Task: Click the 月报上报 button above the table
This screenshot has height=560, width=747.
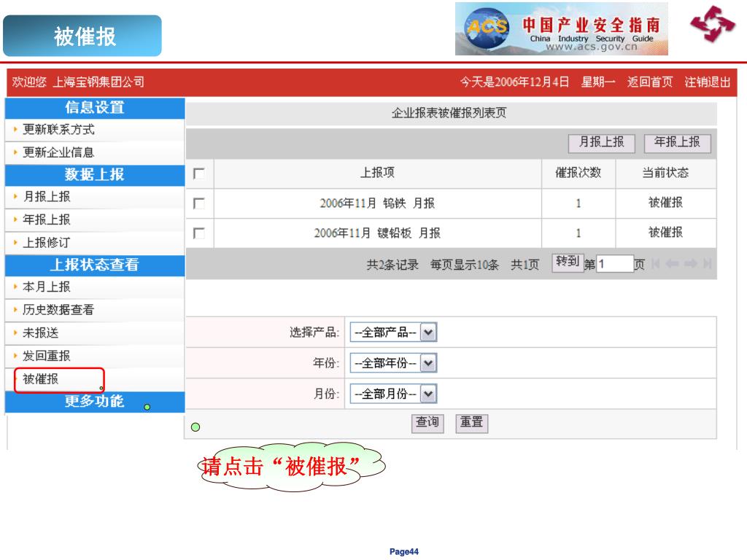Action: [x=602, y=143]
